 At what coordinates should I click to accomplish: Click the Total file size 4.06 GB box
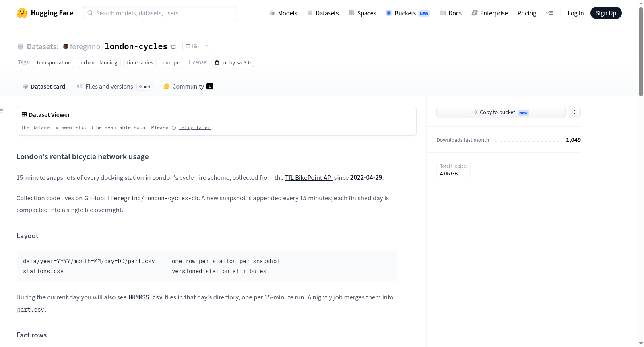click(x=453, y=170)
